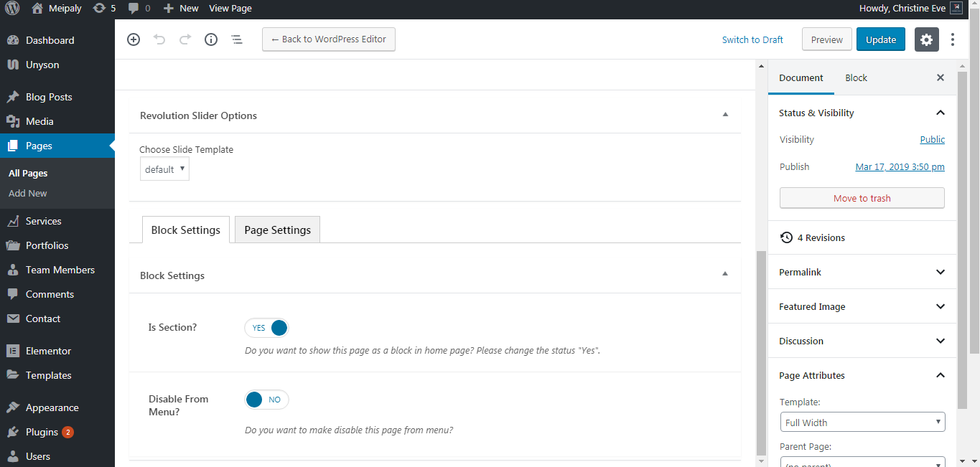This screenshot has width=980, height=467.
Task: Show content structure info icon
Action: [x=211, y=39]
